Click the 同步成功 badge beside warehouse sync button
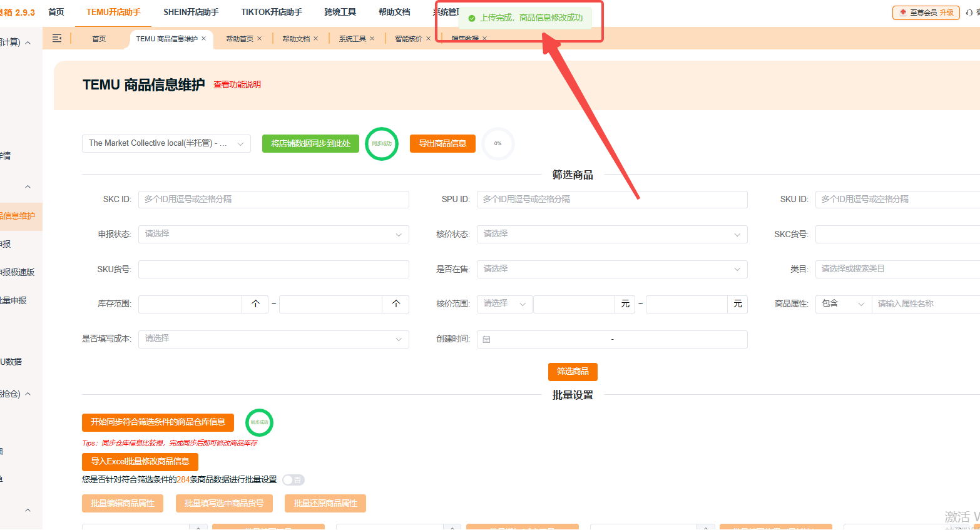The height and width of the screenshot is (530, 980). (x=259, y=422)
